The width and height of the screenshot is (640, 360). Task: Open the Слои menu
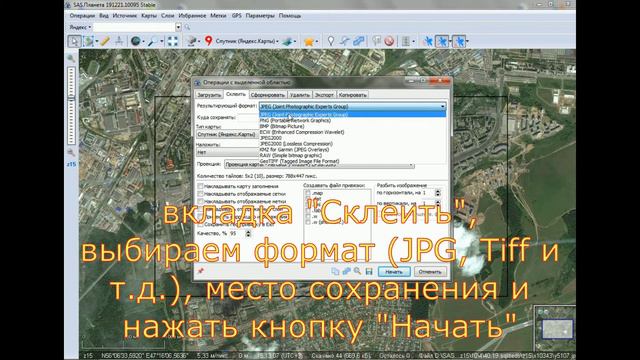pyautogui.click(x=167, y=16)
